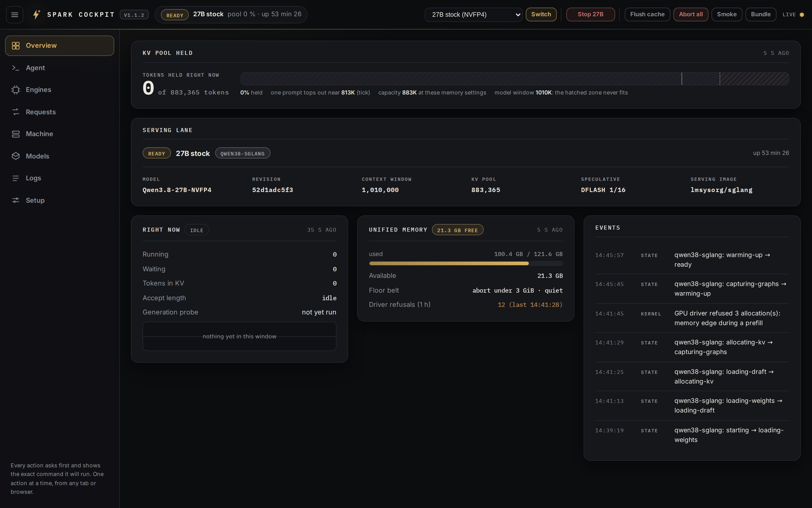This screenshot has height=508, width=812.
Task: Click the 21.3 GB FREE badge
Action: [x=457, y=230]
